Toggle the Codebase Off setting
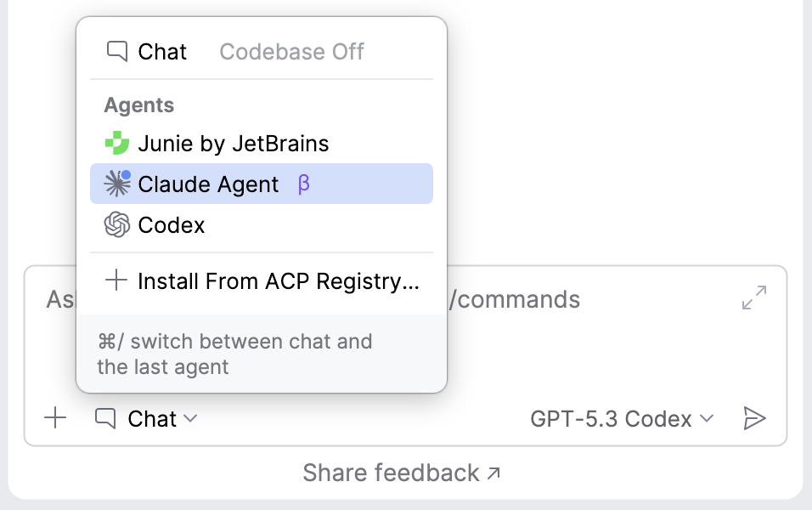Image resolution: width=812 pixels, height=510 pixels. 291,52
